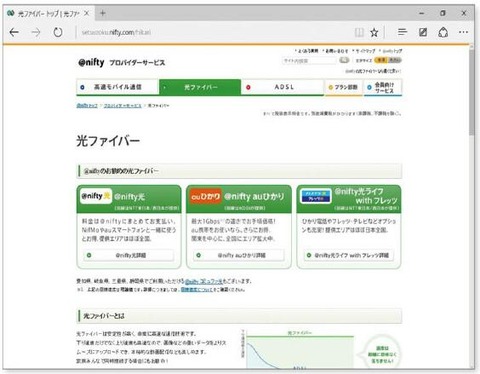This screenshot has height=374, width=480.
Task: Open @nifty光ライフ with フレッツ詳細 button
Action: point(349,255)
